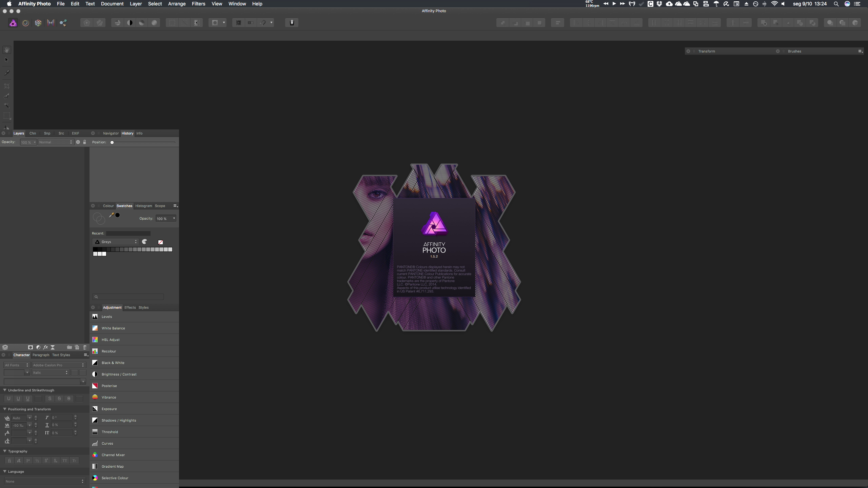Click the Add Pixel Layer icon
Screen dimensions: 868x488
[77, 347]
